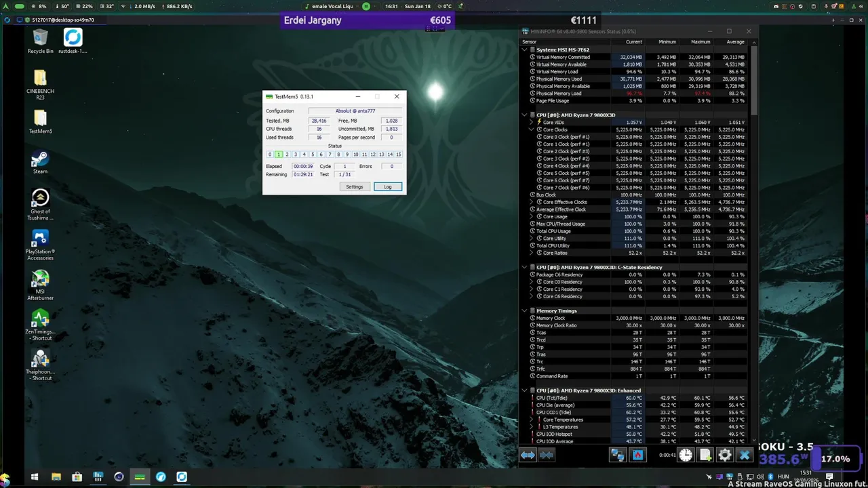Expand the Core VIDs row
The width and height of the screenshot is (868, 488).
pyautogui.click(x=532, y=123)
